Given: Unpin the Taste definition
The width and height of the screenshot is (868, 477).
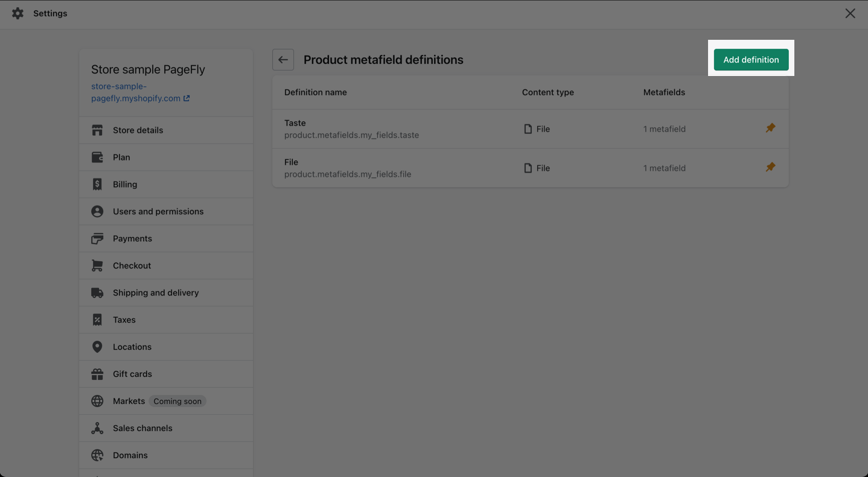Looking at the screenshot, I should [770, 128].
